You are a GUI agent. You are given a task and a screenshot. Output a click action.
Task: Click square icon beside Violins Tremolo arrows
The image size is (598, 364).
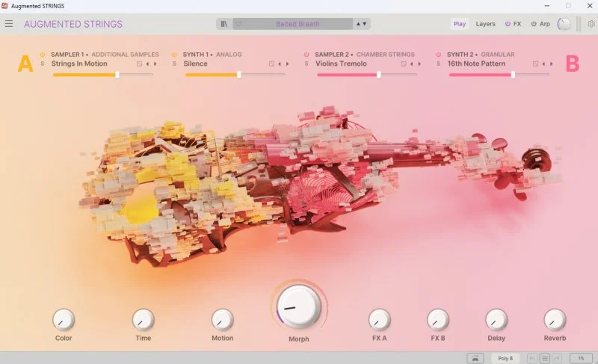[403, 64]
